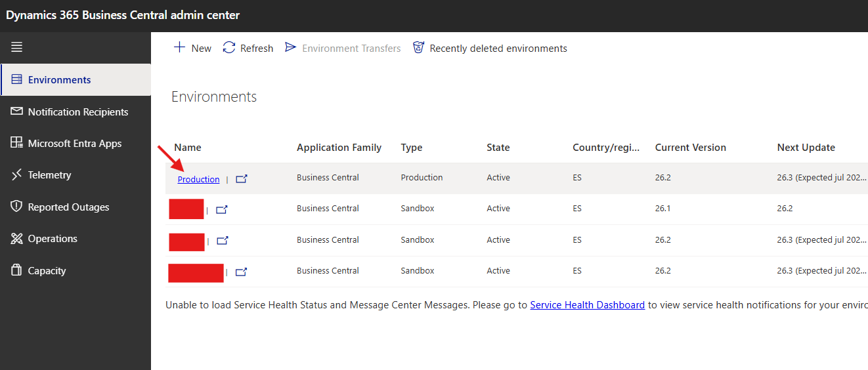The width and height of the screenshot is (868, 370).
Task: Select Capacity in the sidebar
Action: click(x=76, y=270)
